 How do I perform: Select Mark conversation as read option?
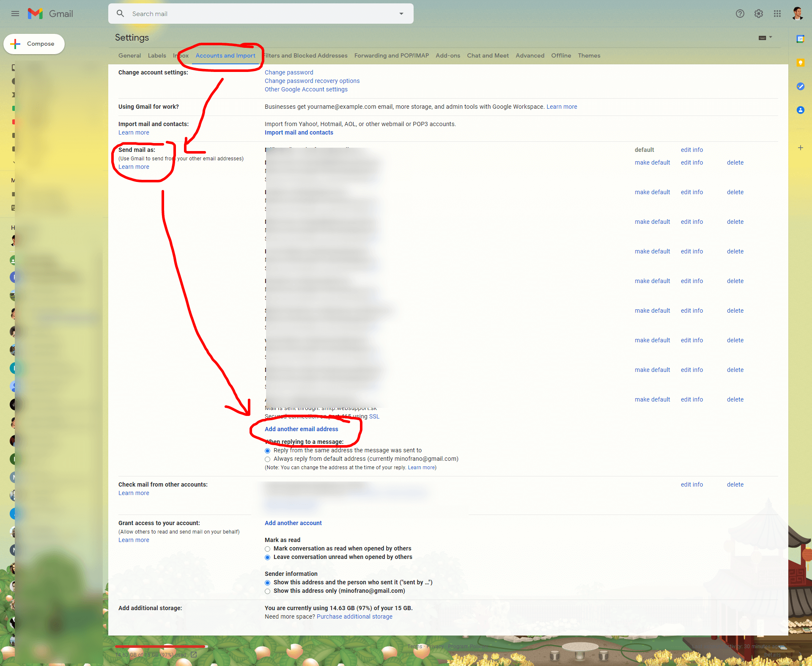[x=267, y=549]
